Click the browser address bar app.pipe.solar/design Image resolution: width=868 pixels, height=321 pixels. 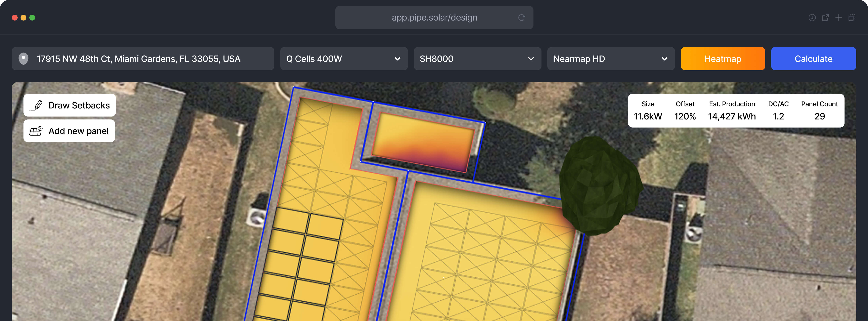click(434, 17)
